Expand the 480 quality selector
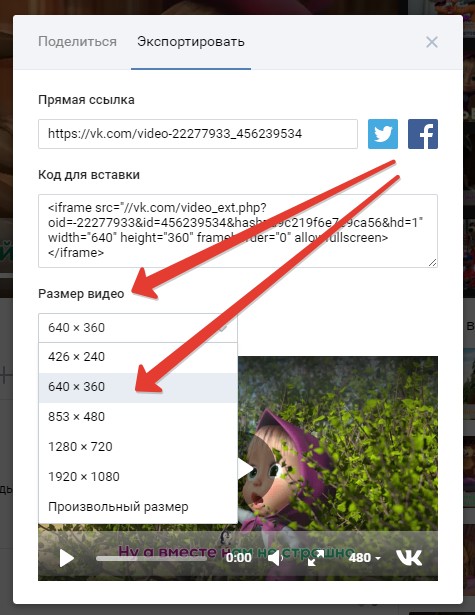The width and height of the screenshot is (475, 615). (x=364, y=558)
